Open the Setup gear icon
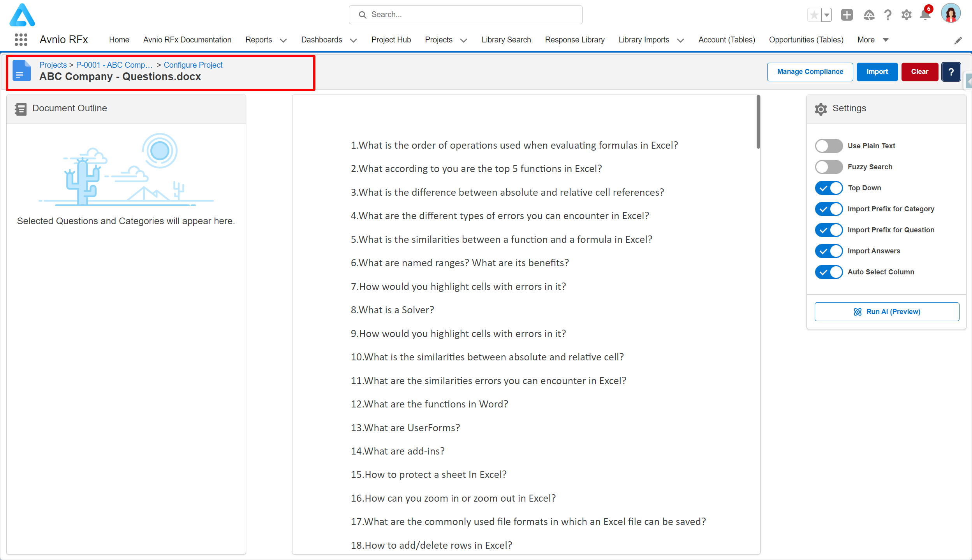Screen dimensions: 972x560 click(907, 15)
